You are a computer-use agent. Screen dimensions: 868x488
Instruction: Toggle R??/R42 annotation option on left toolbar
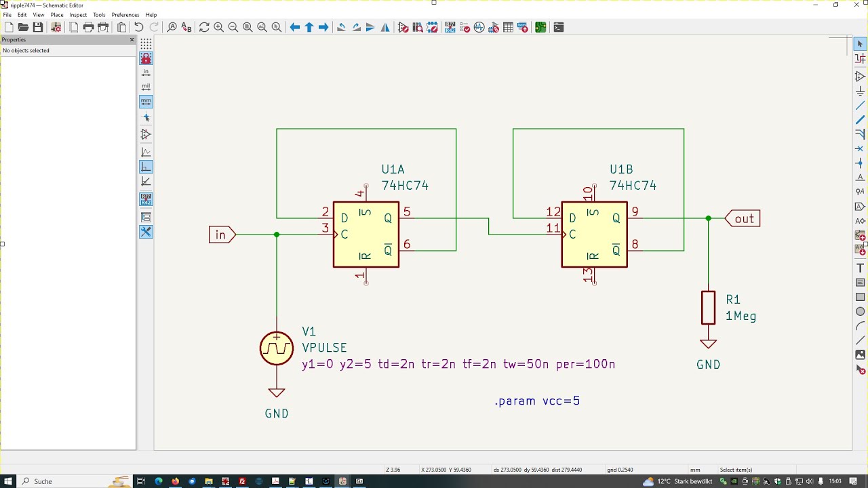pos(146,199)
